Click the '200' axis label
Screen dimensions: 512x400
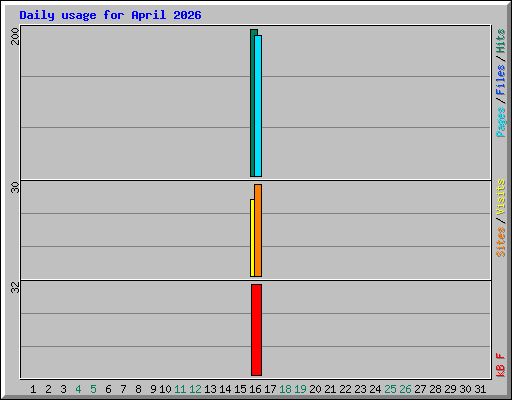15,36
